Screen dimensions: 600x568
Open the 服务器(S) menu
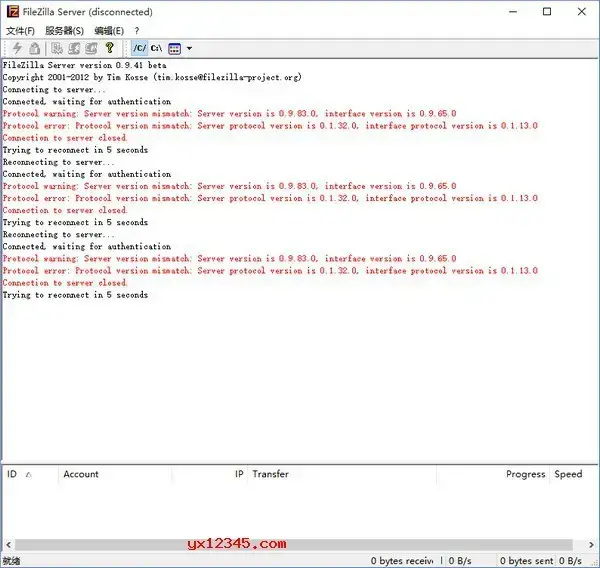(64, 31)
